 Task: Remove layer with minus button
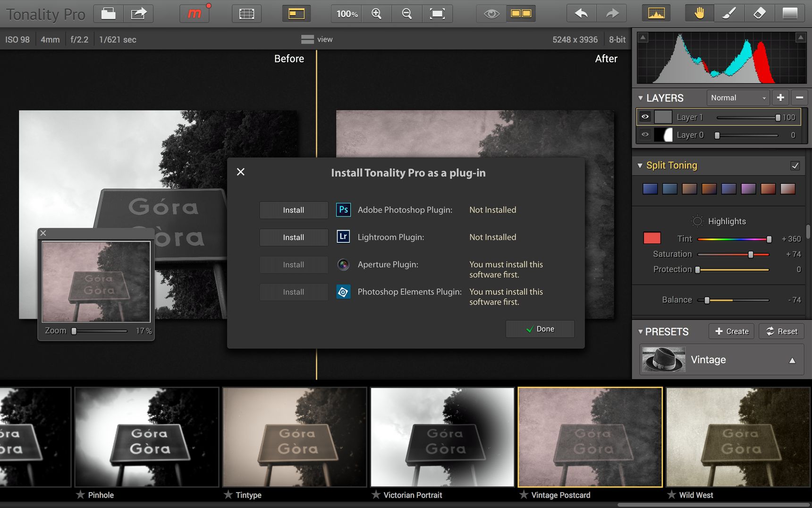click(x=799, y=98)
